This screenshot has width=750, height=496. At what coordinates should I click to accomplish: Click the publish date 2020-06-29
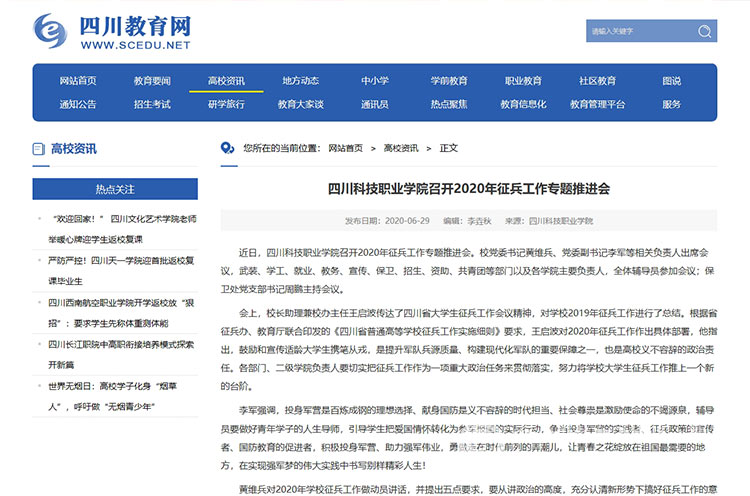click(x=407, y=221)
